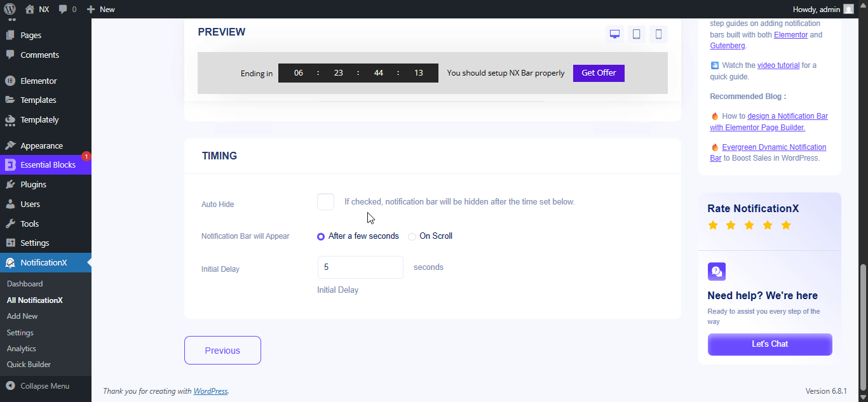Click the first rating star
Screen dimensions: 868x402
[x=713, y=225]
